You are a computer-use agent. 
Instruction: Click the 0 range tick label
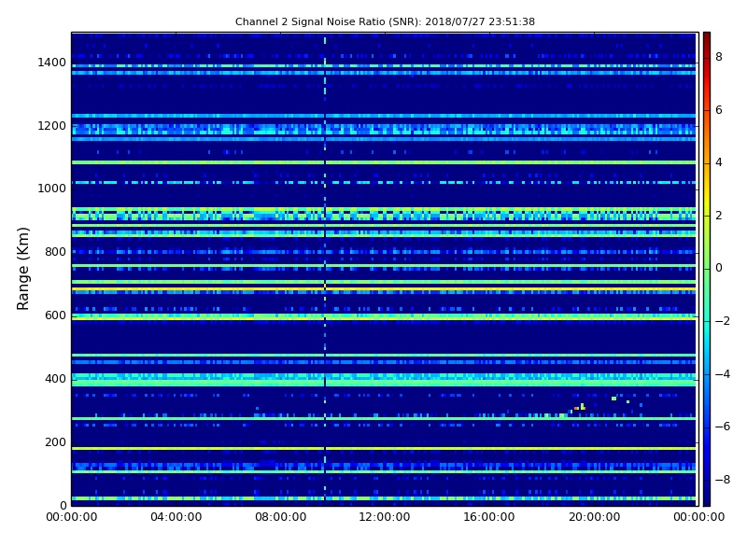point(63,505)
